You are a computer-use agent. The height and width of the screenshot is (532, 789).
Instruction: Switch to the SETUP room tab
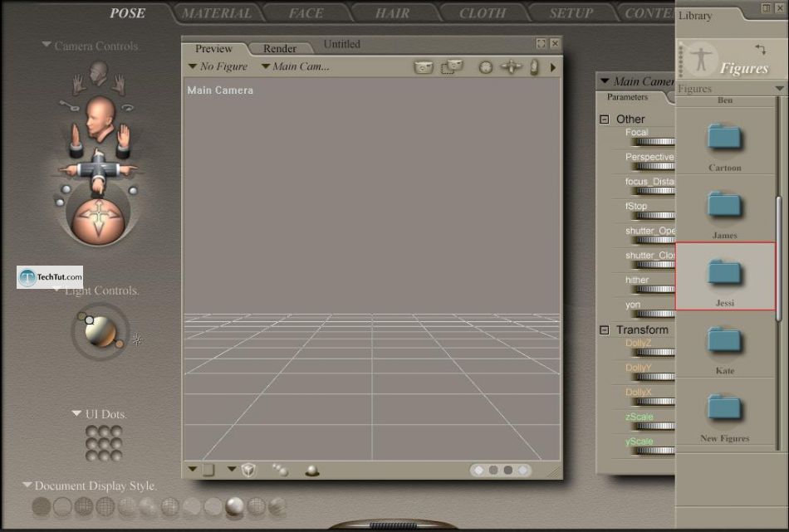click(571, 13)
